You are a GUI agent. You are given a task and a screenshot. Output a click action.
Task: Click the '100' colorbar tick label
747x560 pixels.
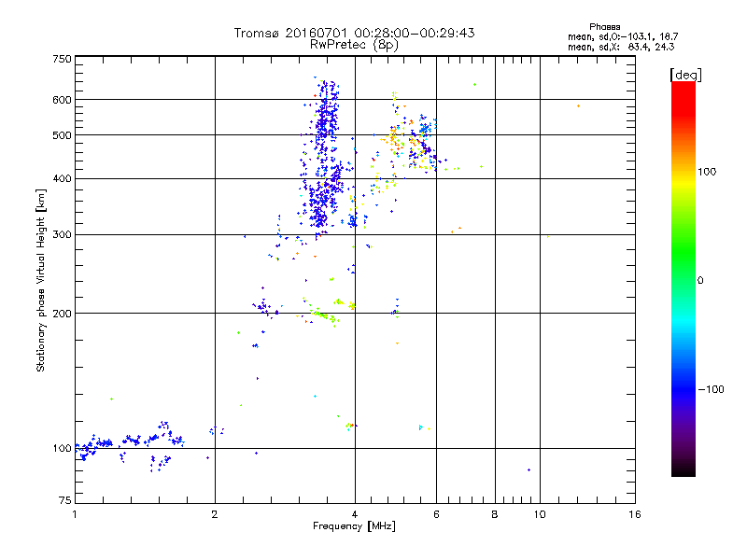coord(707,172)
